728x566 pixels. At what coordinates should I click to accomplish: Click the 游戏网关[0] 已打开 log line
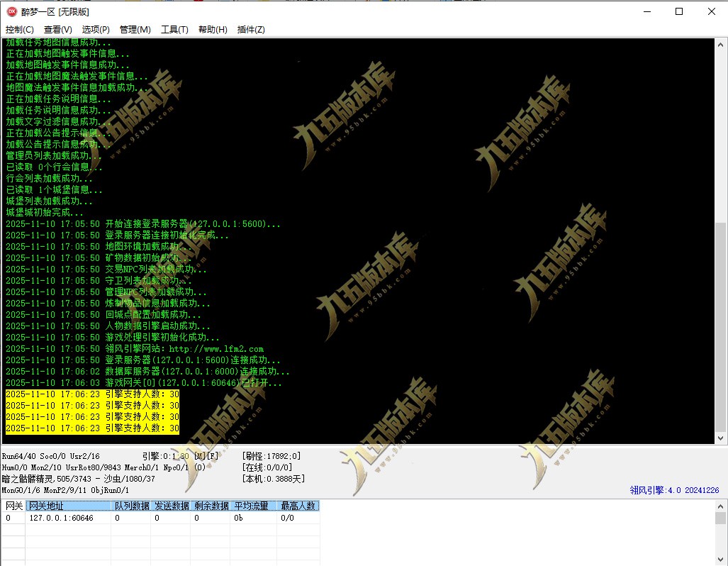(144, 383)
